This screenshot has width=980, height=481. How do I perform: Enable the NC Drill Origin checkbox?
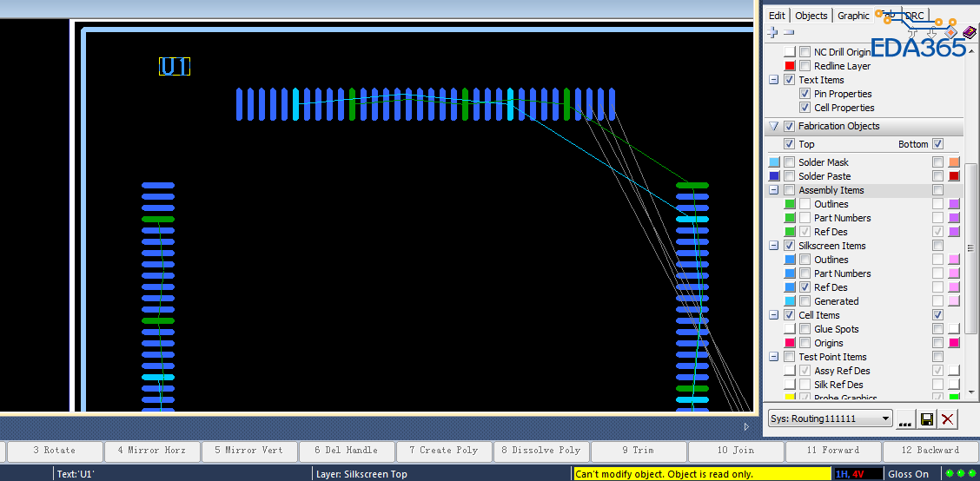pyautogui.click(x=805, y=52)
